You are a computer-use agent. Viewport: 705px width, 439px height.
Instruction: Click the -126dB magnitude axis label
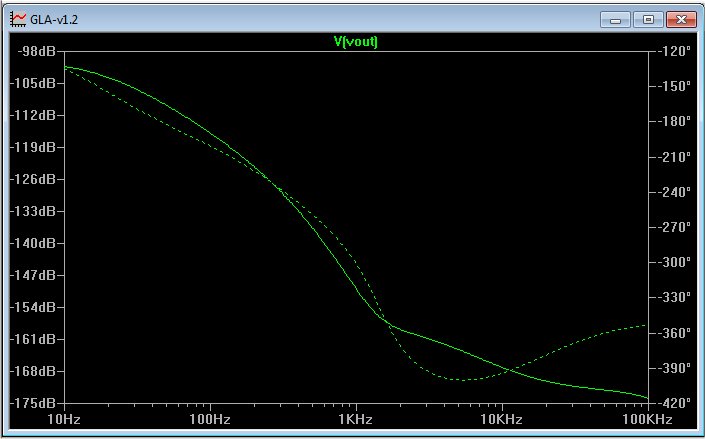point(33,179)
